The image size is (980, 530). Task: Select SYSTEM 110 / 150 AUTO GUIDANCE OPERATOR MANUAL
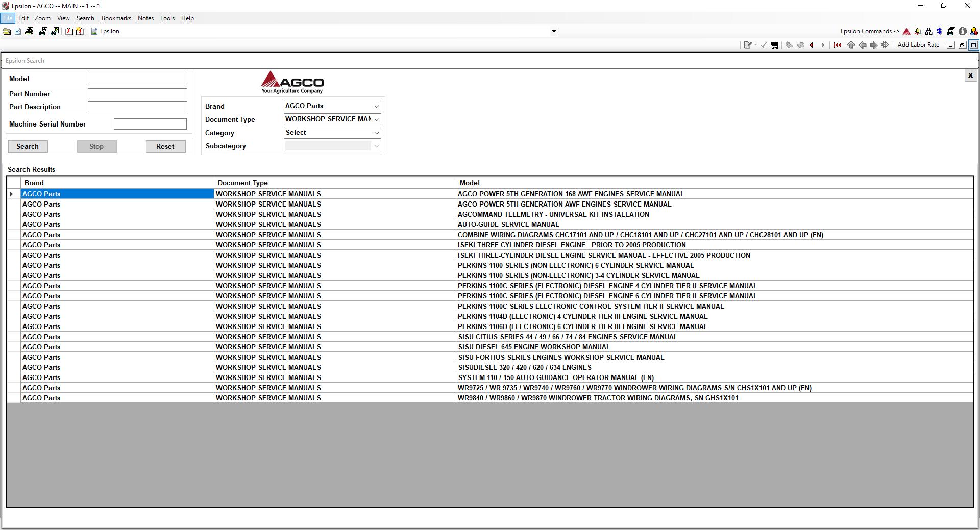(490, 377)
